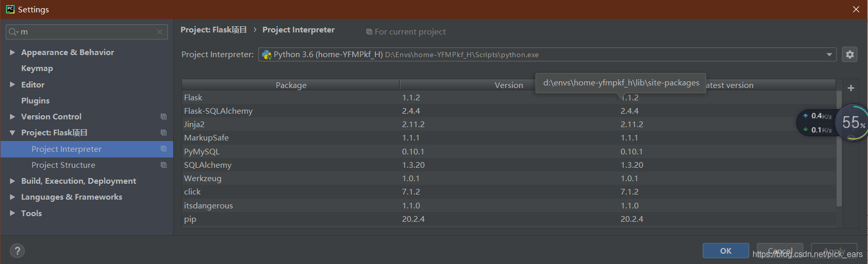868x264 pixels.
Task: Select the Werkzeug package row
Action: [x=509, y=179]
